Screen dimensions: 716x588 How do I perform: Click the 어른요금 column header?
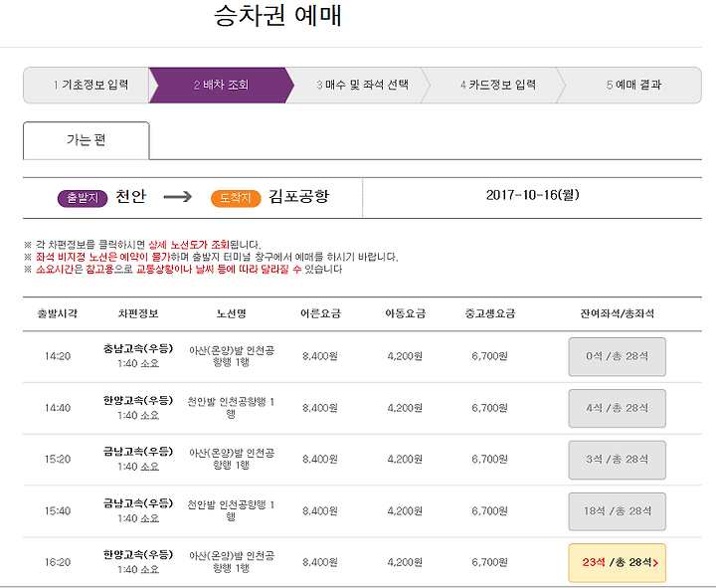[x=320, y=313]
